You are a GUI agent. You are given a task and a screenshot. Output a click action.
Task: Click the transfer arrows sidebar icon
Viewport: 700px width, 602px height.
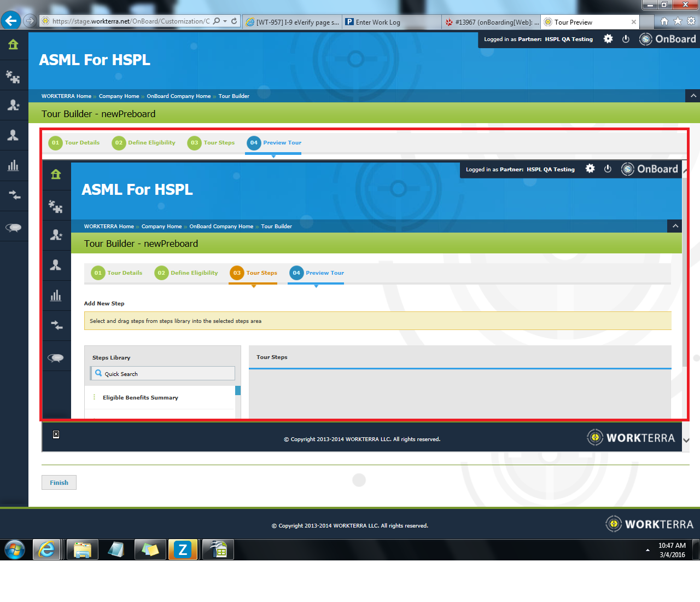coord(13,195)
